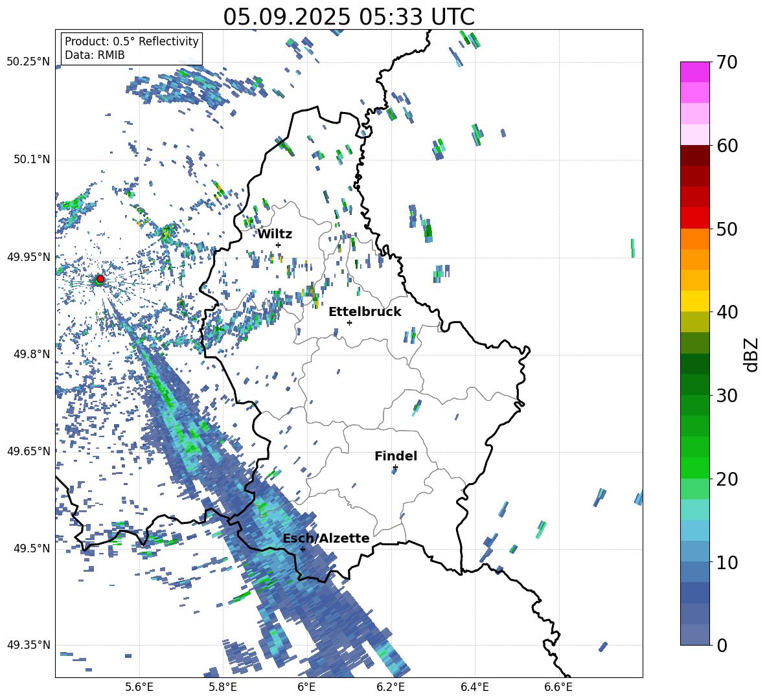Click the 6.2°E longitude label
The image size is (767, 700).
[x=391, y=687]
